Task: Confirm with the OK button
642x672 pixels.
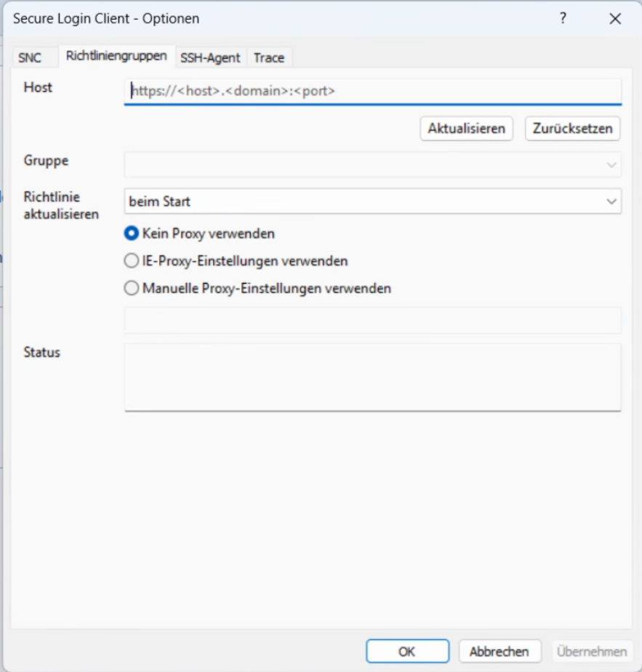Action: tap(407, 651)
